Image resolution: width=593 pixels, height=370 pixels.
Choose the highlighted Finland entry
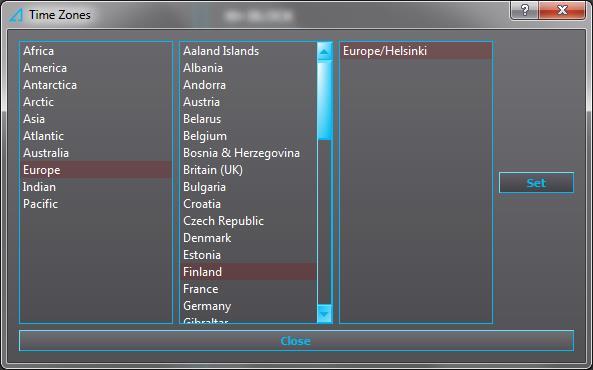(248, 272)
